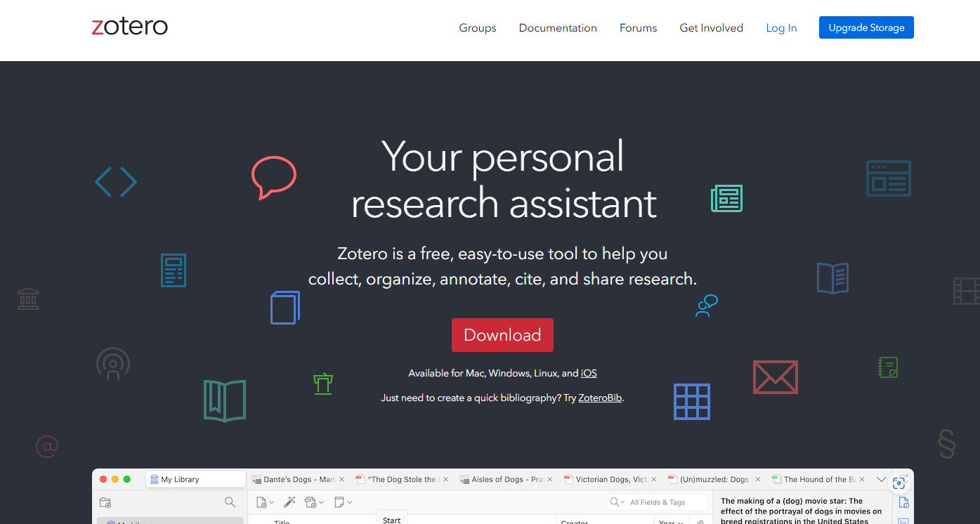Close the Aisles of Dogs tab
The image size is (980, 524).
click(550, 480)
